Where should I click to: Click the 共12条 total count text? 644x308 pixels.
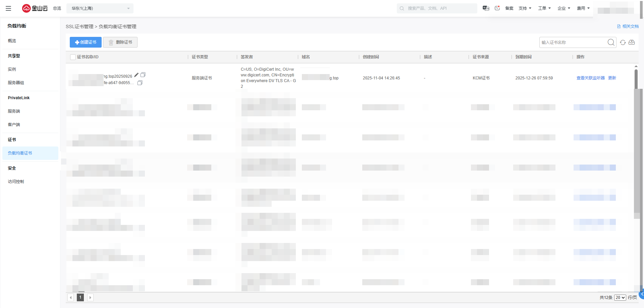point(606,298)
